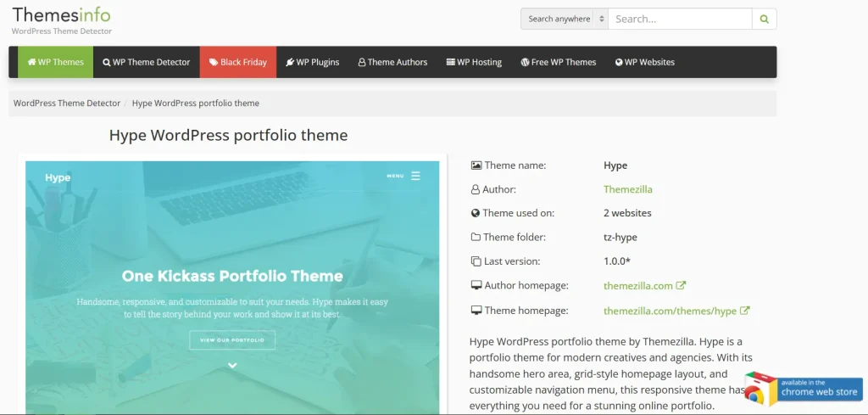Click the WordPress Theme Detector breadcrumb

[x=67, y=103]
